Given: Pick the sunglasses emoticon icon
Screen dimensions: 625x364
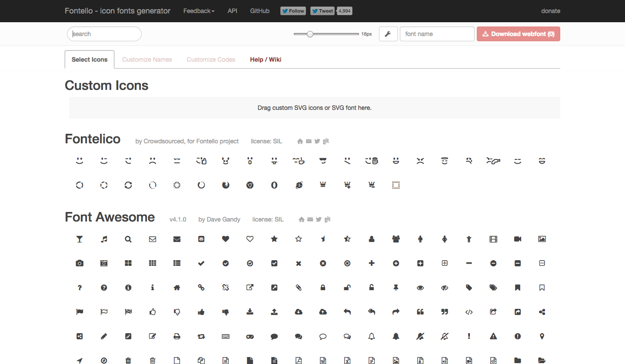Looking at the screenshot, I should click(323, 161).
